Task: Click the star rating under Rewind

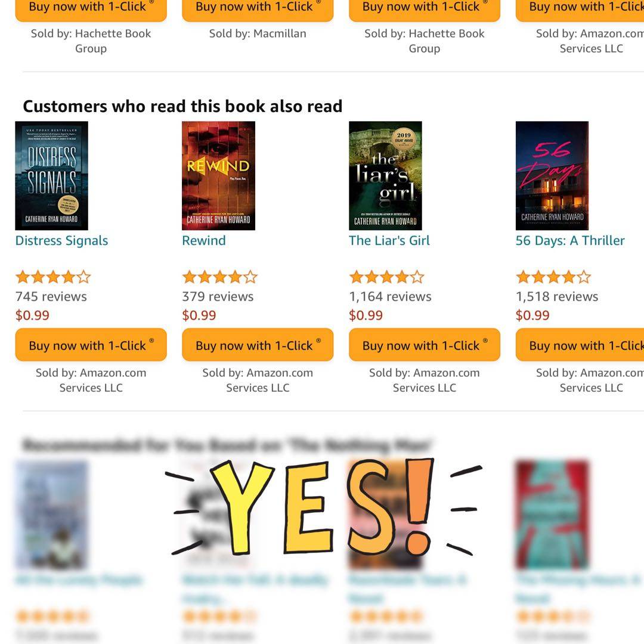Action: (x=219, y=277)
